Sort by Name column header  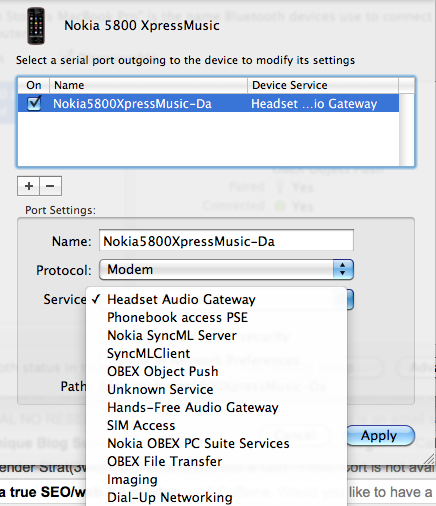(x=148, y=85)
